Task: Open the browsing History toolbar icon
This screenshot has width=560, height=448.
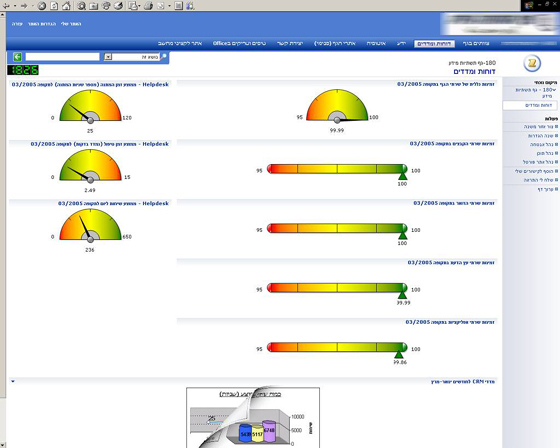Action: [119, 6]
